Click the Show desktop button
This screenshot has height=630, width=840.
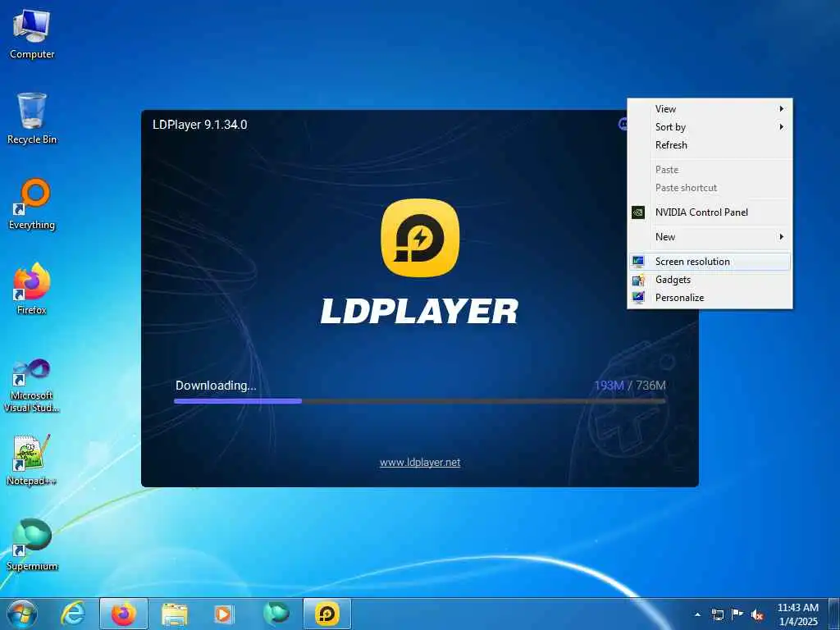point(834,614)
